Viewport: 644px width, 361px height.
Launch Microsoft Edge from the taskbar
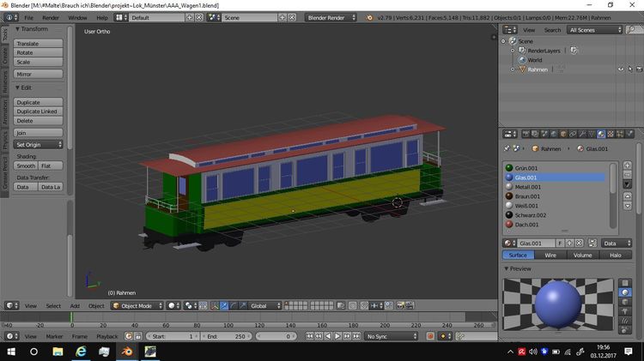coord(82,352)
